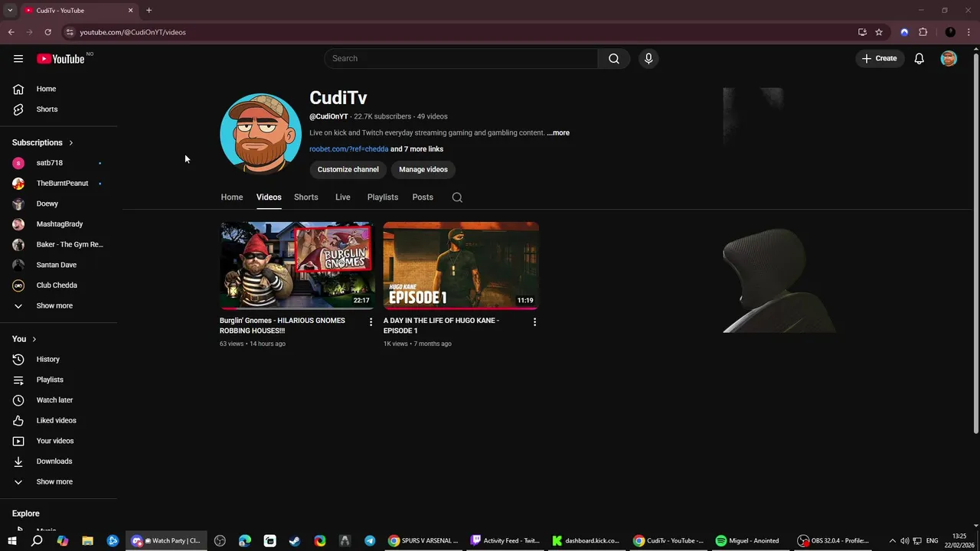The width and height of the screenshot is (980, 551).
Task: Click Manage videos
Action: pos(423,169)
